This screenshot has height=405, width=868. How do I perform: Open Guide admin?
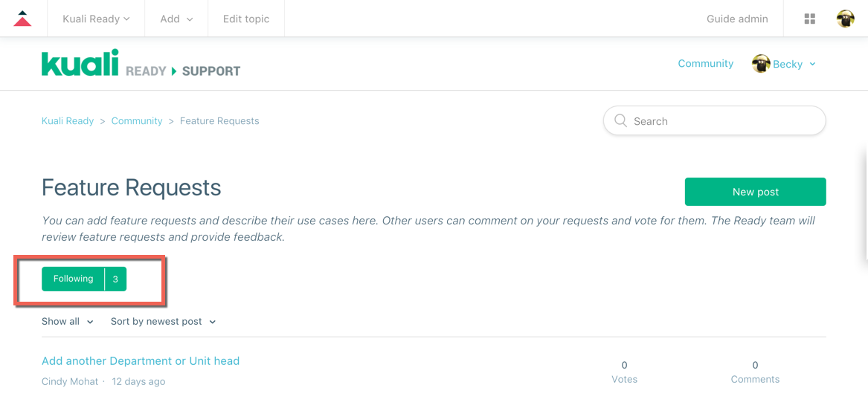(x=737, y=19)
